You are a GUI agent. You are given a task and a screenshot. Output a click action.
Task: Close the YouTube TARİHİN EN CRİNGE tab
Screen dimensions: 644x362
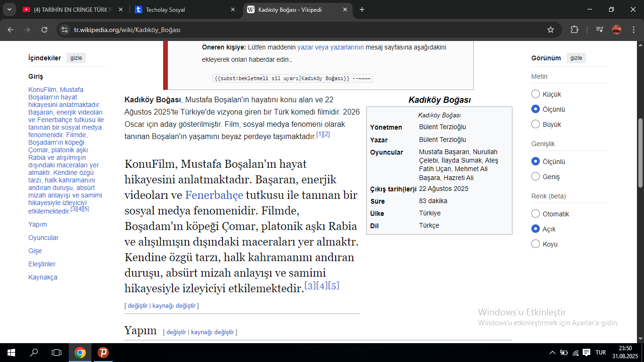(121, 9)
